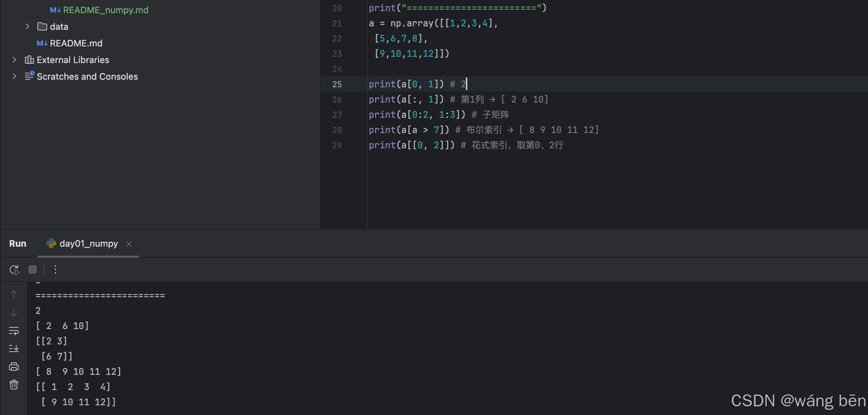
Task: Select the day01_numpy run tab
Action: pos(88,244)
